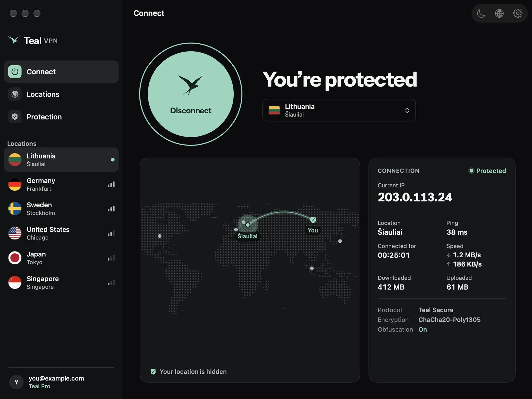The height and width of the screenshot is (399, 532).
Task: Click the Ping 38 ms value
Action: tap(457, 232)
